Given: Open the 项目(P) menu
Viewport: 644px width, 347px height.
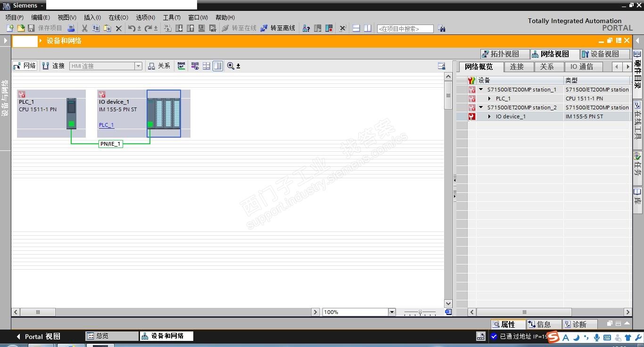Looking at the screenshot, I should tap(15, 17).
